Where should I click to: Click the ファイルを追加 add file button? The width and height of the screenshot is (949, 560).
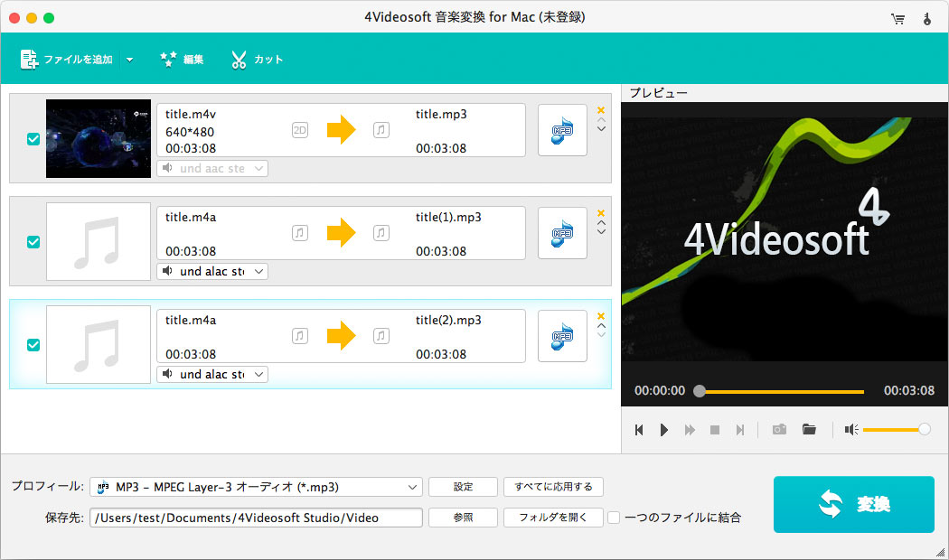(x=67, y=60)
